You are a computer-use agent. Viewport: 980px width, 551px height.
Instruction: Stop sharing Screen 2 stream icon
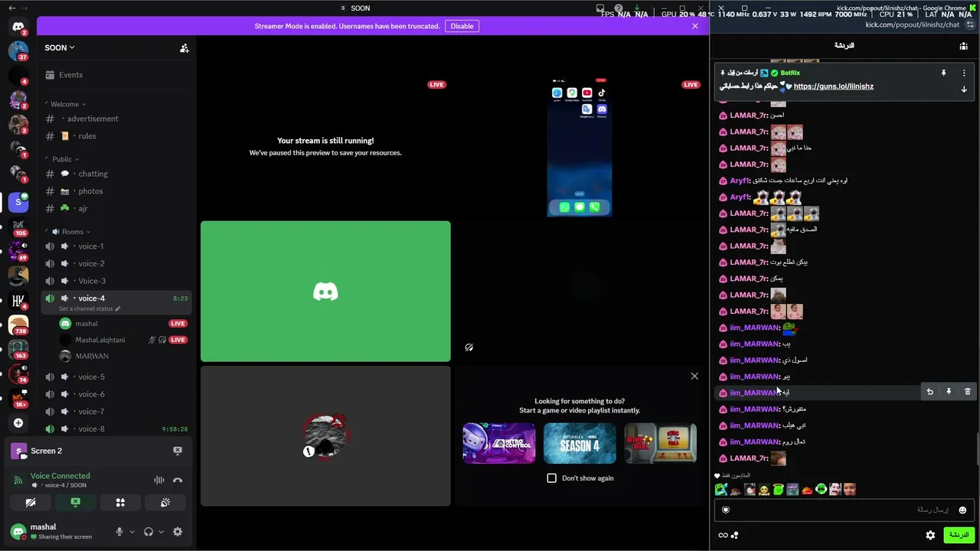(x=178, y=451)
